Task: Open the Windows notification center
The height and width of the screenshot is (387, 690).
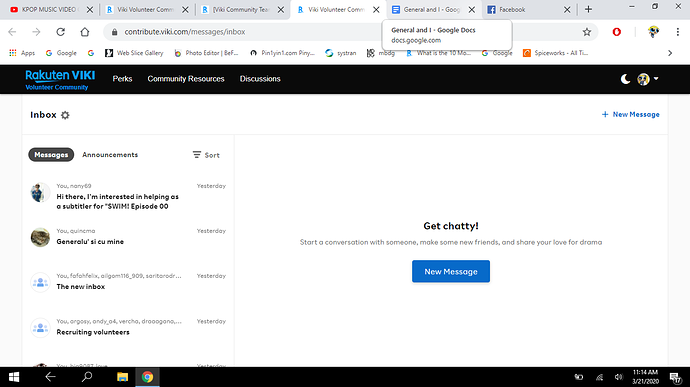Action: [x=675, y=377]
